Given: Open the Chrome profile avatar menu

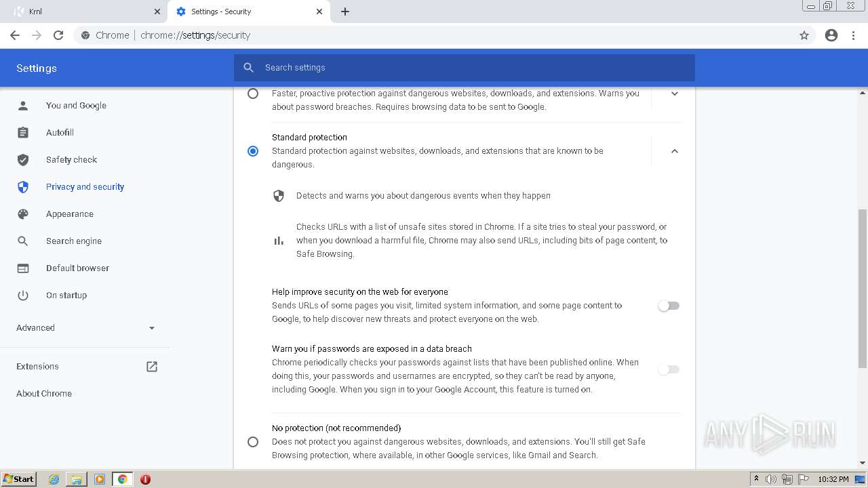Looking at the screenshot, I should pos(831,35).
